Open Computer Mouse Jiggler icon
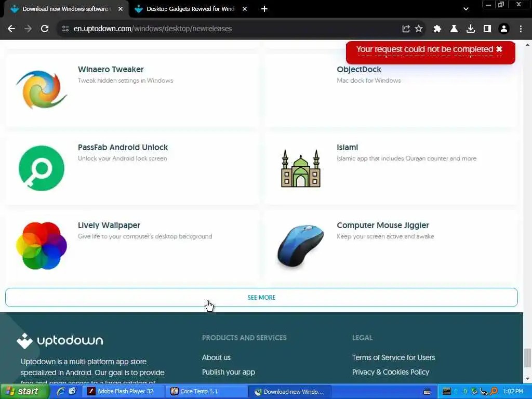The image size is (532, 399). tap(301, 245)
